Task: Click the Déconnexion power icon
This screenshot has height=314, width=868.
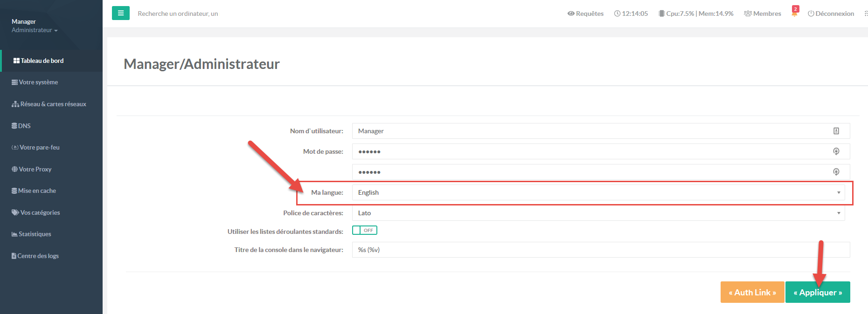Action: [811, 14]
